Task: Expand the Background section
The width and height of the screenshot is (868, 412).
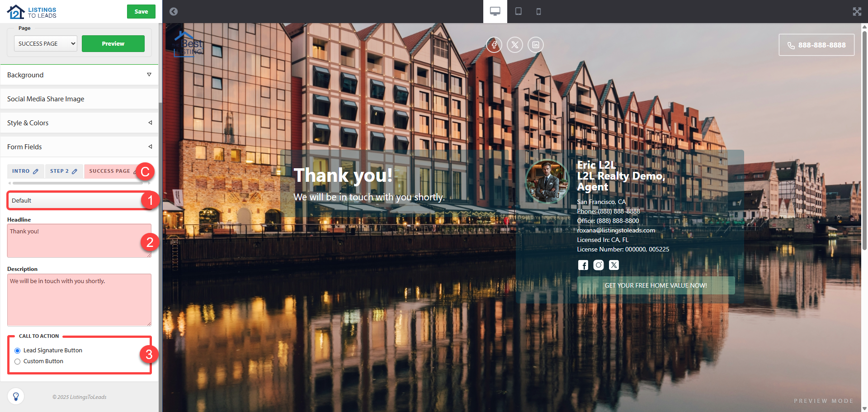Action: coord(79,75)
